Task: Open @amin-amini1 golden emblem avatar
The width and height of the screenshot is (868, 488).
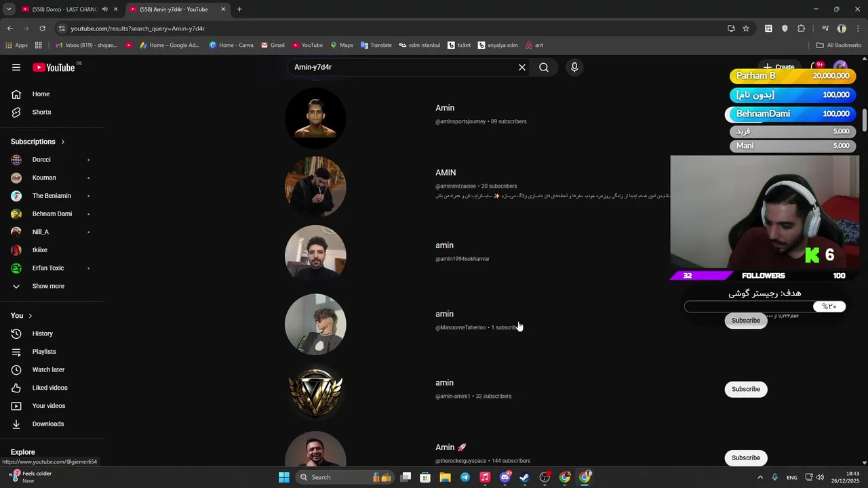Action: click(315, 393)
